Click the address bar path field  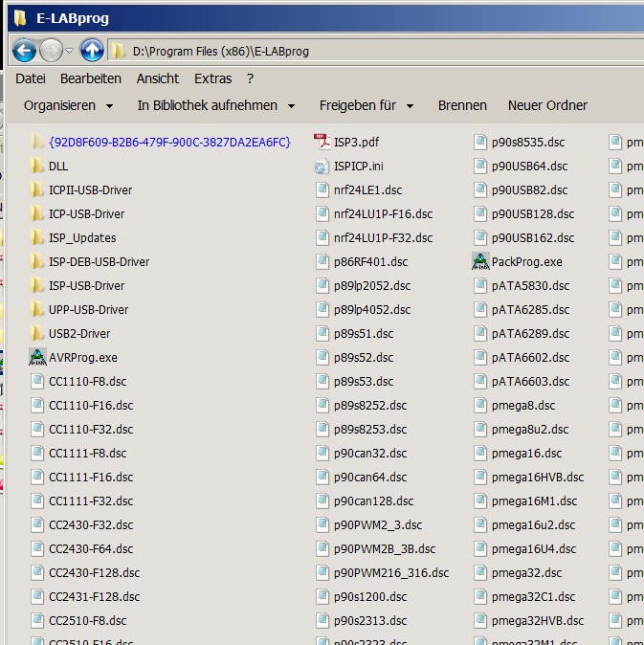tap(376, 51)
